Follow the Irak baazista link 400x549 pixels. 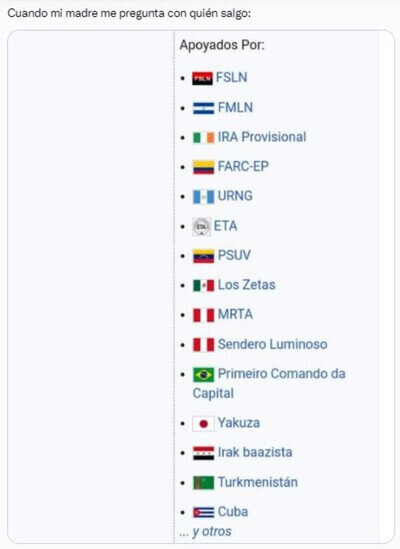point(255,452)
